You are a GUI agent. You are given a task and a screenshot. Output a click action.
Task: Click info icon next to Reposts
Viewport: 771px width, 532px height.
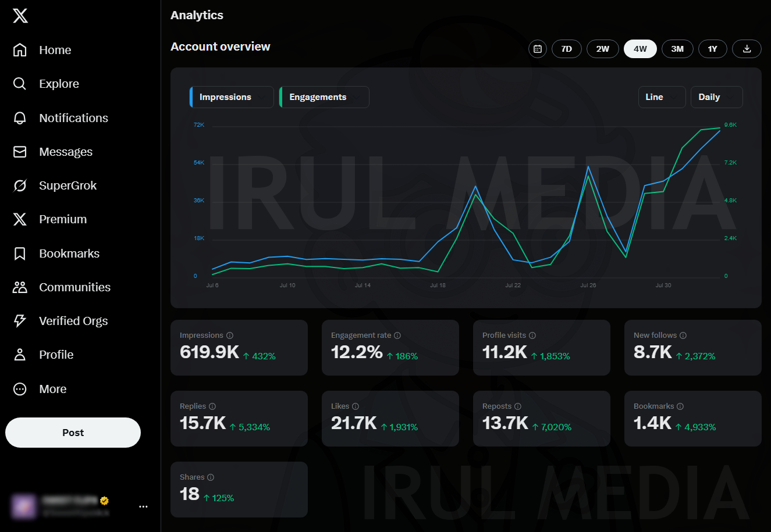coord(518,406)
